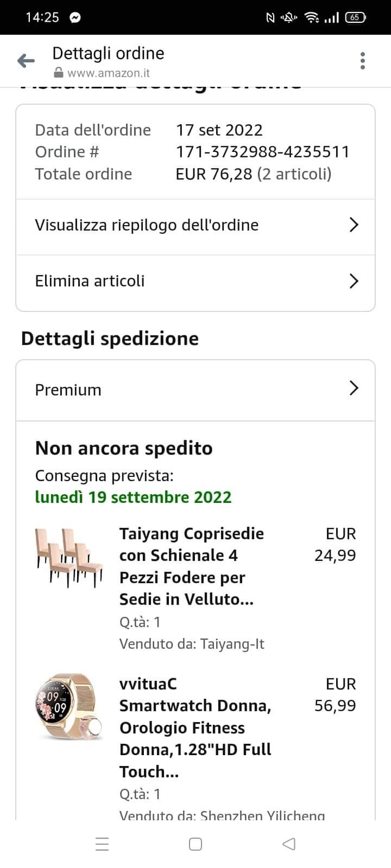The width and height of the screenshot is (391, 868).
Task: Tap the chair covers product thumbnail
Action: [69, 557]
